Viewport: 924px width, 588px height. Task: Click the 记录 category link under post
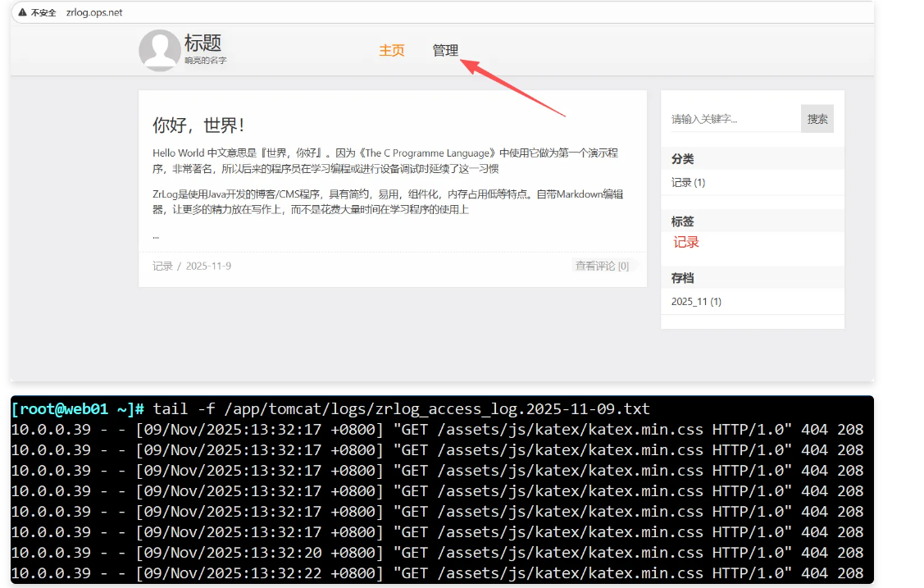point(162,267)
